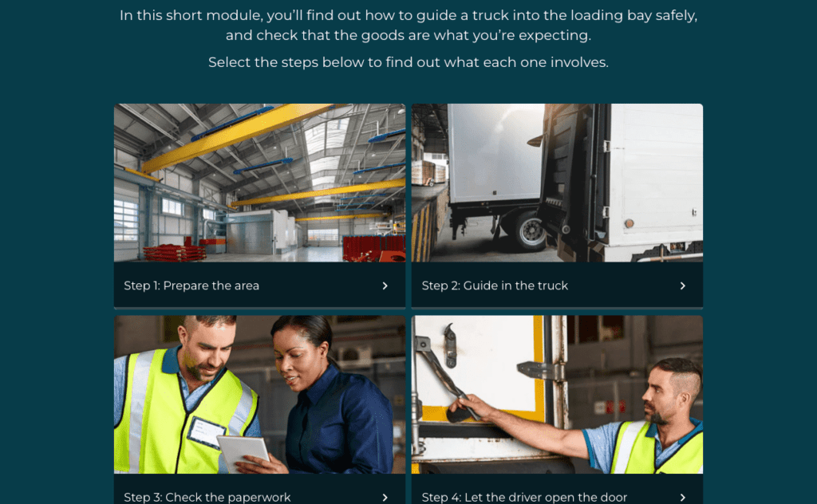
Task: Click tablet held by workers in Step 3 image
Action: [244, 452]
